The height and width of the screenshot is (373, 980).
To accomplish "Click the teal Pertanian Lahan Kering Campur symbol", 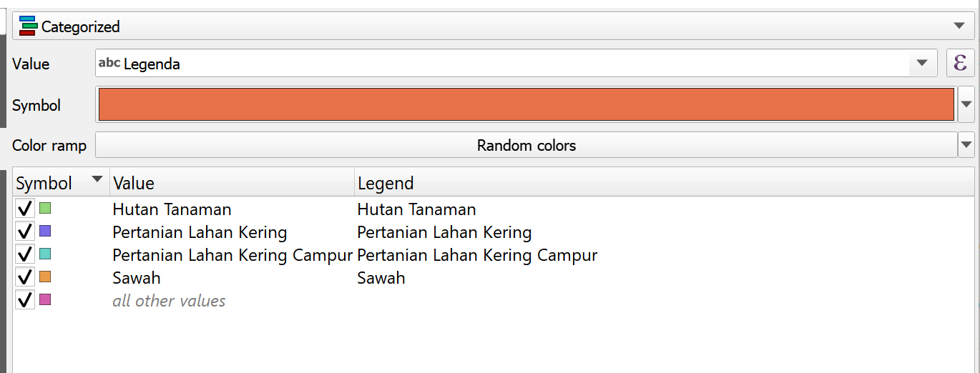I will click(45, 254).
